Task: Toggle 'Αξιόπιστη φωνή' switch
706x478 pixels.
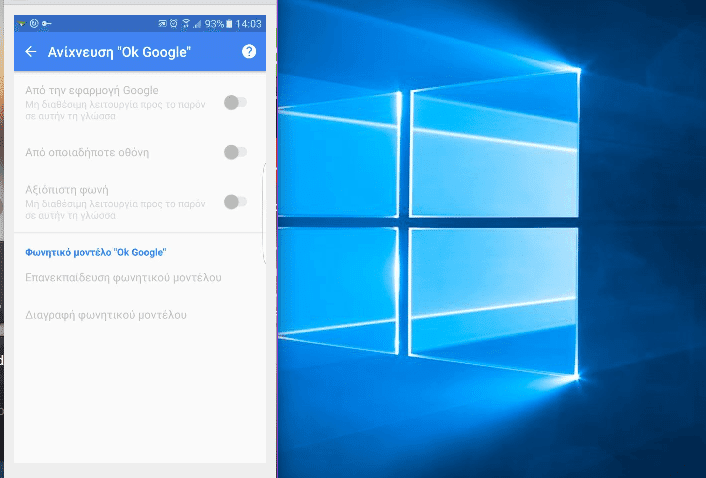Action: pyautogui.click(x=235, y=202)
